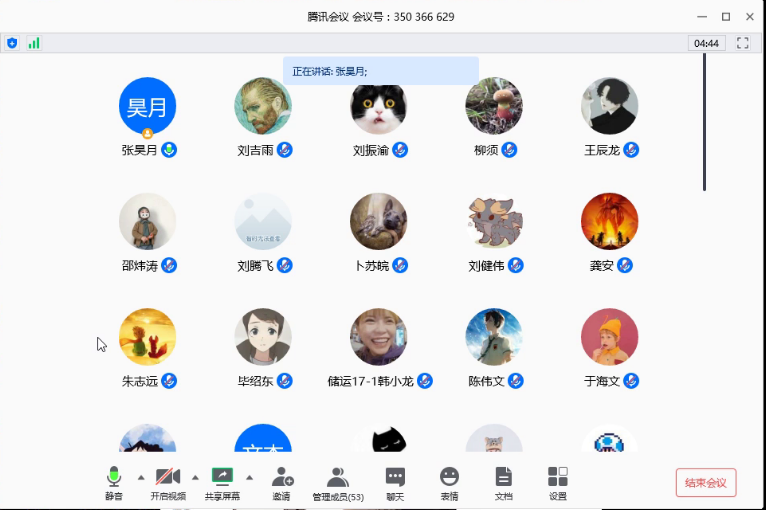Toggle 刘吉雨's muted microphone icon
Image resolution: width=766 pixels, height=510 pixels.
click(285, 150)
